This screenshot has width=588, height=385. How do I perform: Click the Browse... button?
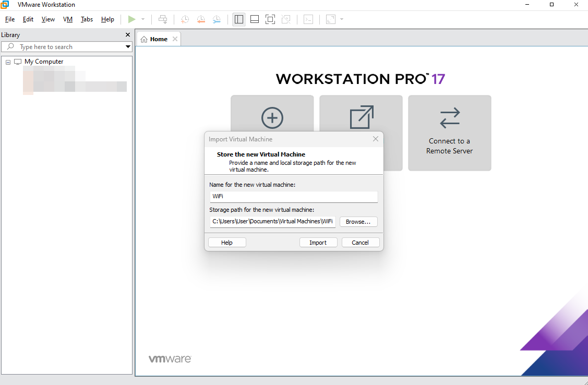358,222
